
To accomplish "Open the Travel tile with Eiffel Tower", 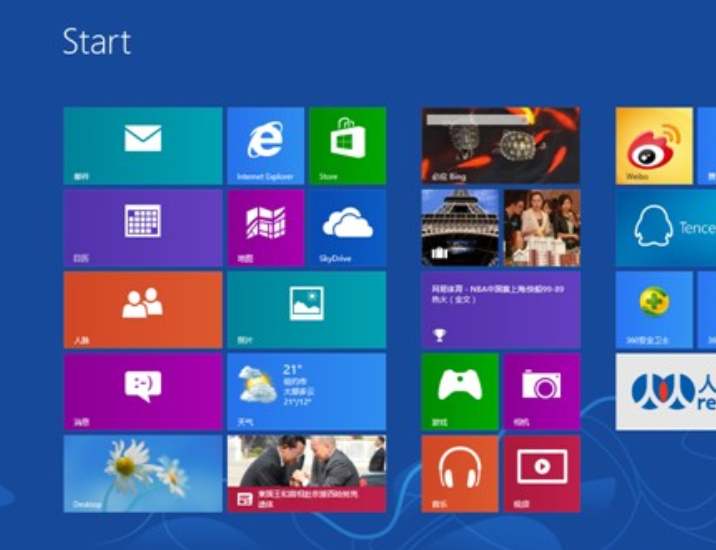I will 460,228.
